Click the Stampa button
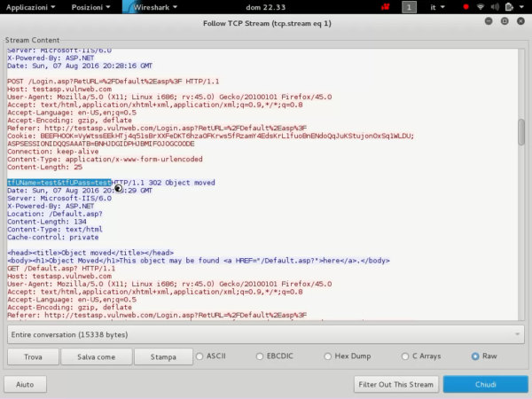 click(163, 356)
